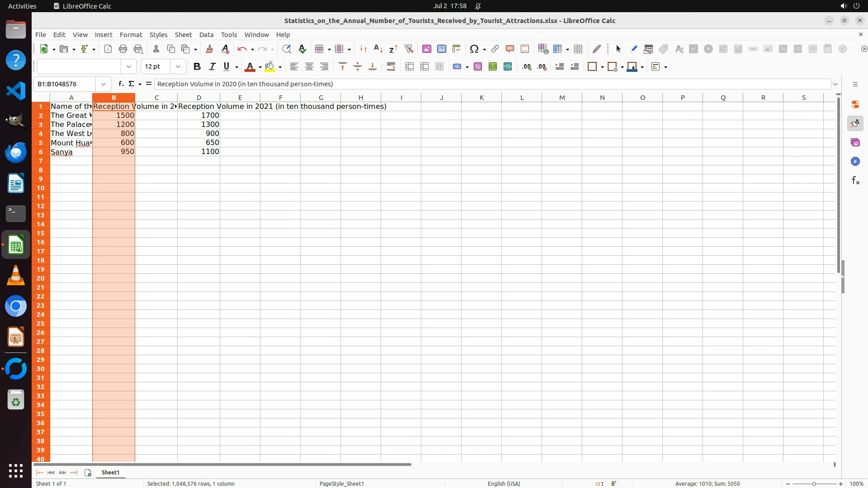Click the Sort Ascending icon
The height and width of the screenshot is (488, 868).
(x=378, y=49)
